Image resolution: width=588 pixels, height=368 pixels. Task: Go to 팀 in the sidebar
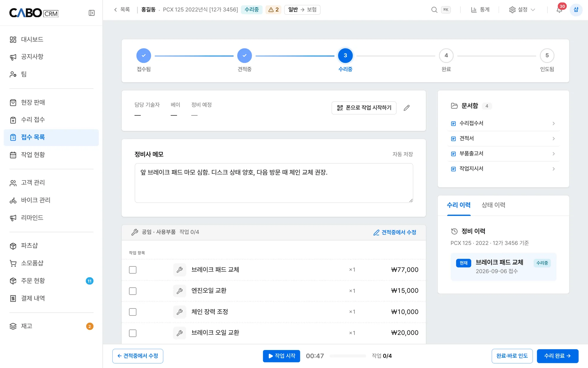[x=51, y=74]
